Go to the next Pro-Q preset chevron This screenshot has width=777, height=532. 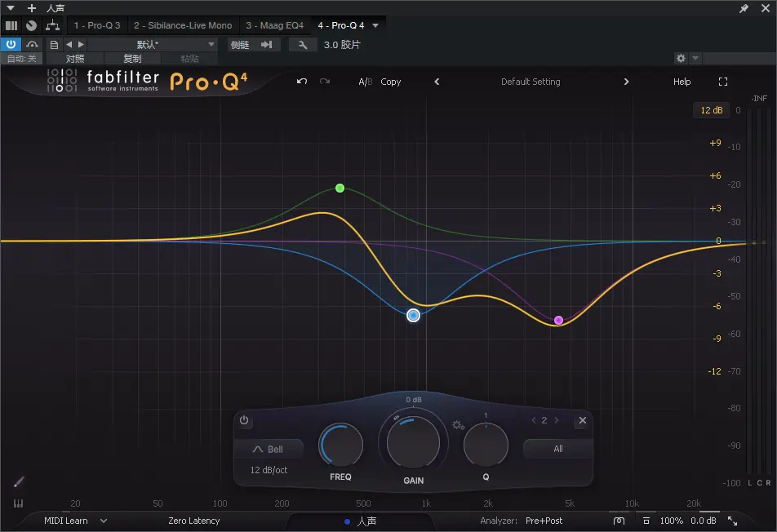click(626, 82)
